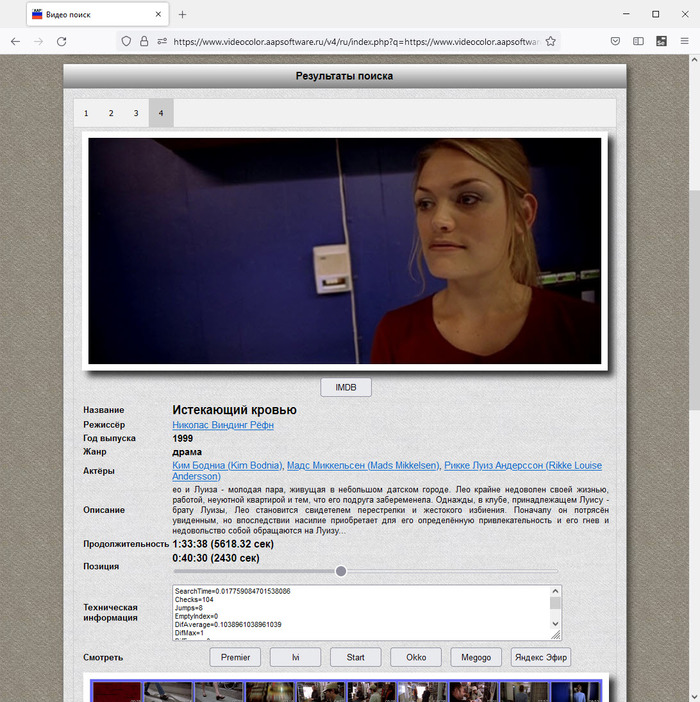This screenshot has height=702, width=700.
Task: Switch to result tab 1
Action: pos(86,113)
